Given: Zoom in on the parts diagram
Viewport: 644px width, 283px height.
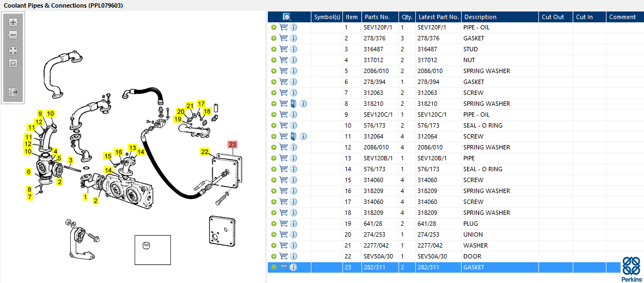Looking at the screenshot, I should coord(13,22).
